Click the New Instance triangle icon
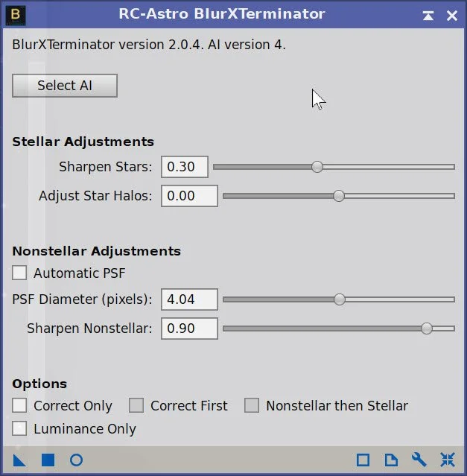467x476 pixels. pos(19,460)
